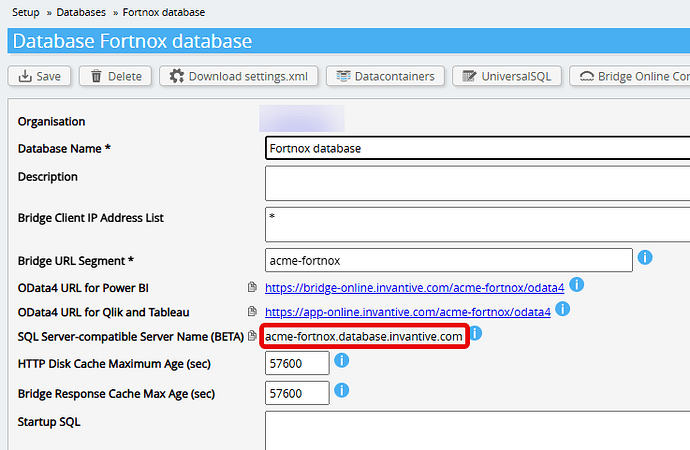
Task: Open the Datacontainers page
Action: 385,76
